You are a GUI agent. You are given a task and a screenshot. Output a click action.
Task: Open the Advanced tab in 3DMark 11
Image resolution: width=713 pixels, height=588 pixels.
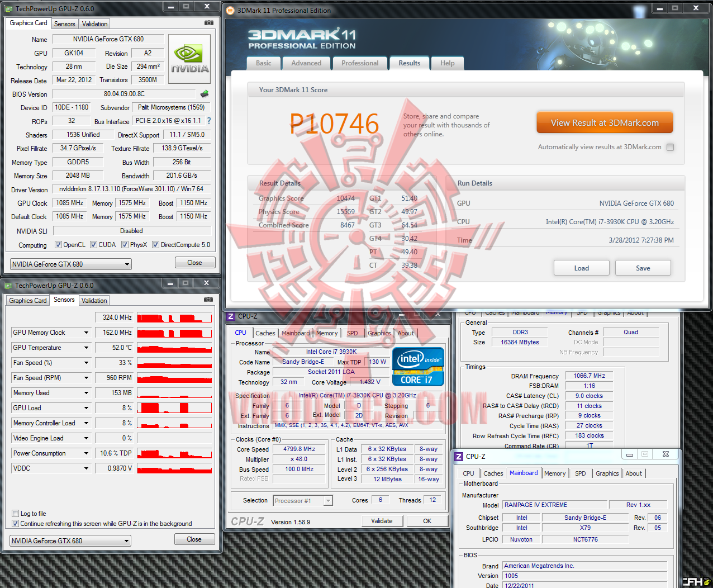coord(306,63)
